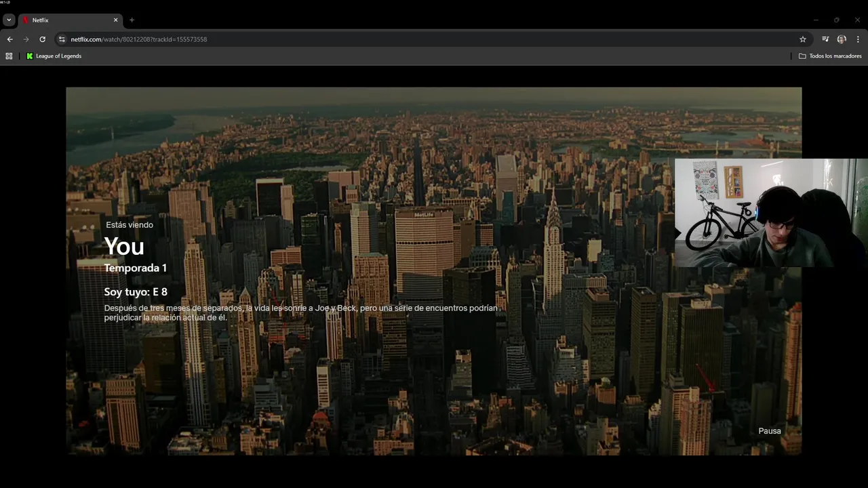Screen dimensions: 868x488
Task: Click the netflix.com address bar URL
Action: click(x=139, y=39)
